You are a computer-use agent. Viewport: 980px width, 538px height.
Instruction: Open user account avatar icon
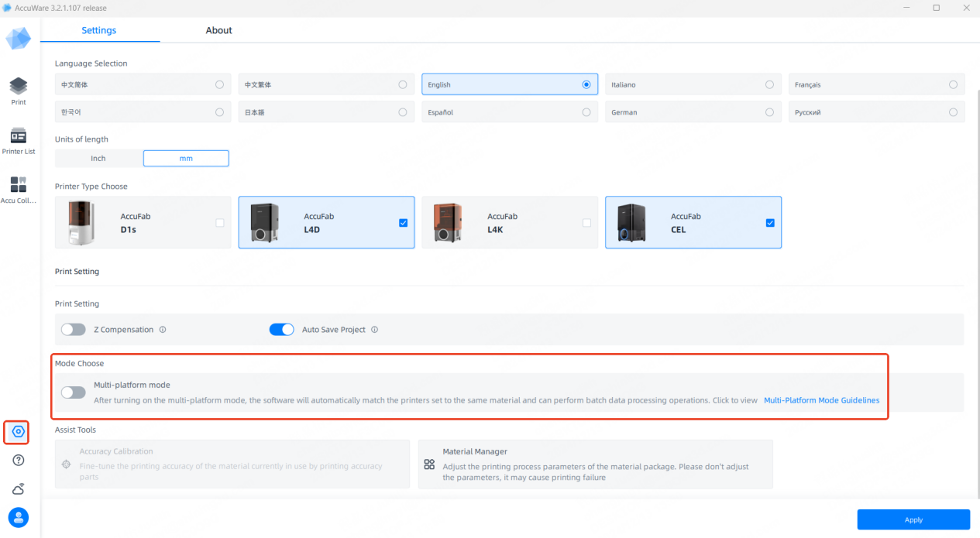[19, 518]
